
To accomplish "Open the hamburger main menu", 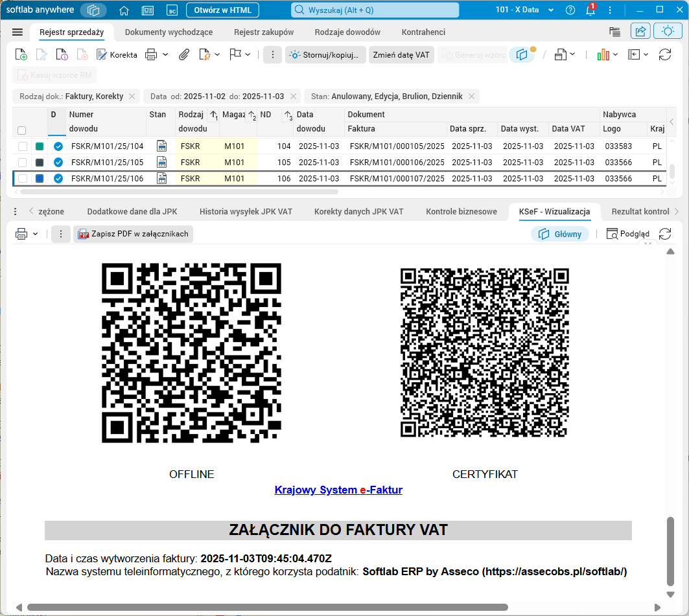I will click(18, 32).
